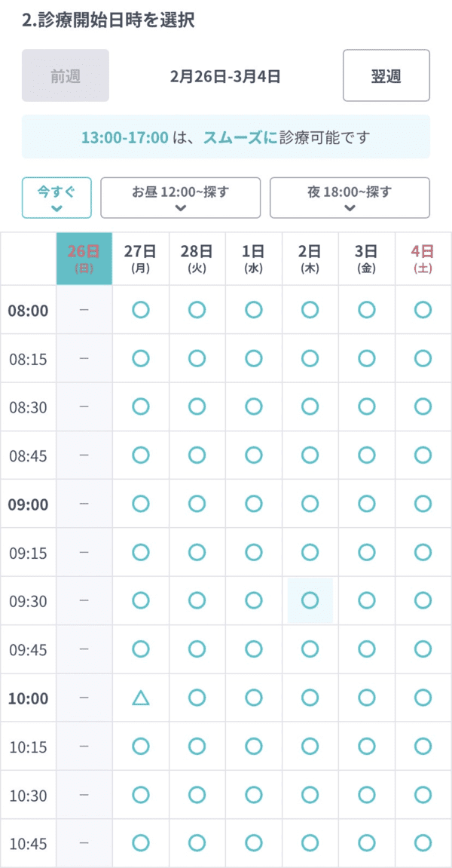Expand the 今すぐ dropdown
This screenshot has width=452, height=868.
[56, 198]
